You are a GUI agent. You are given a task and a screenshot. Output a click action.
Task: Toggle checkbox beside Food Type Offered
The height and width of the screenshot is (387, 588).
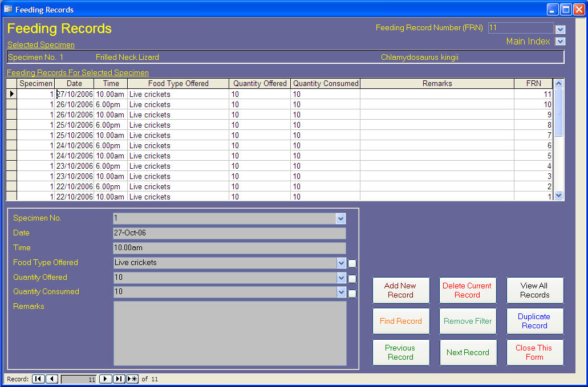(x=352, y=263)
